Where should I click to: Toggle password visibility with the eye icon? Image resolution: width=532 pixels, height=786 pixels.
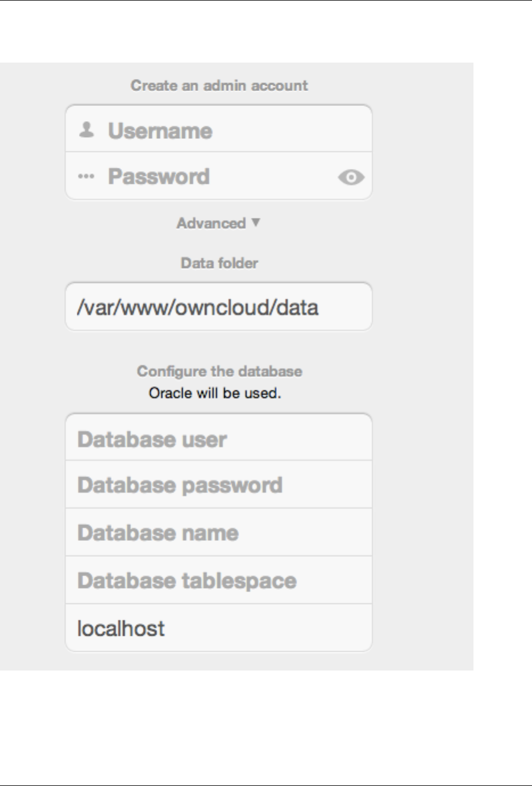pyautogui.click(x=351, y=177)
